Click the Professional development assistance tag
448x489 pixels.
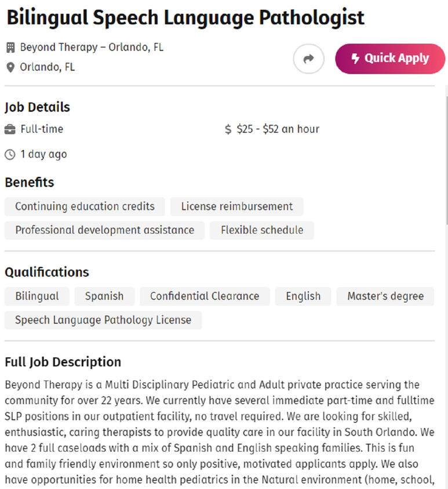(105, 230)
